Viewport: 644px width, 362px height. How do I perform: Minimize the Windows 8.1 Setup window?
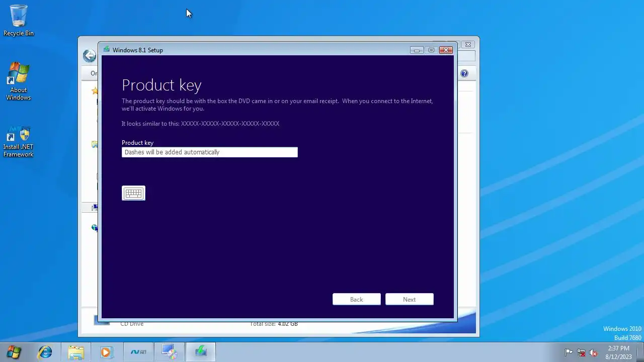tap(417, 50)
